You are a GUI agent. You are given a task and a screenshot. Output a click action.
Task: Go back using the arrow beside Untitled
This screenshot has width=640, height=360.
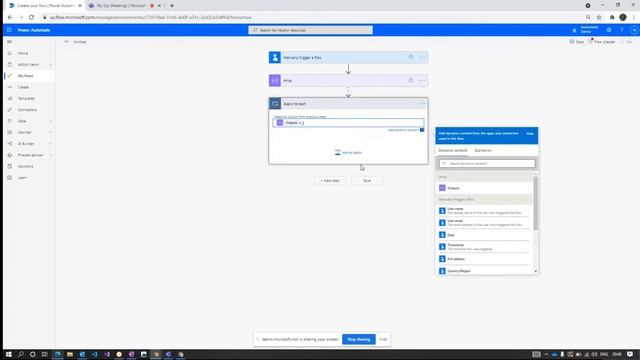pos(67,42)
